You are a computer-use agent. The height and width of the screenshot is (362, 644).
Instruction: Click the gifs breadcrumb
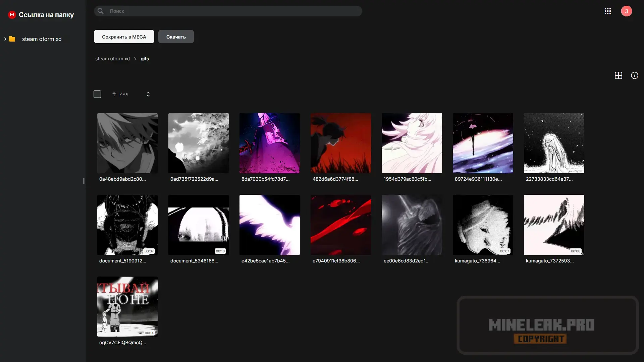[x=145, y=59]
